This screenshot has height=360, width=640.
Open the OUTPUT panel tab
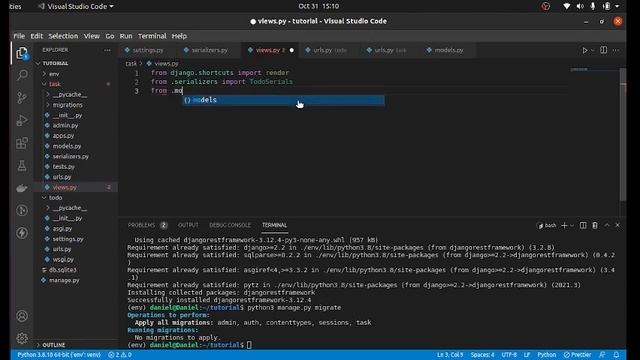(188, 225)
